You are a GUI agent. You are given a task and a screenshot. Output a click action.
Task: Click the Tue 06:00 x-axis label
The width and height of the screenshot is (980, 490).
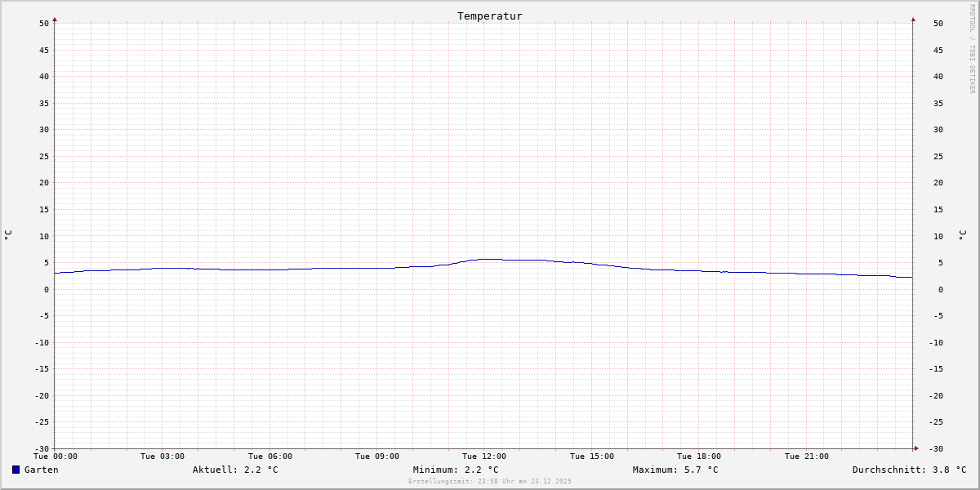click(x=270, y=457)
